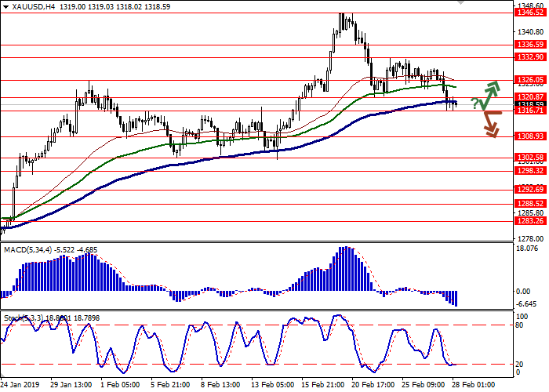Click the 1302.58 price level label
The image size is (549, 392).
[530, 157]
